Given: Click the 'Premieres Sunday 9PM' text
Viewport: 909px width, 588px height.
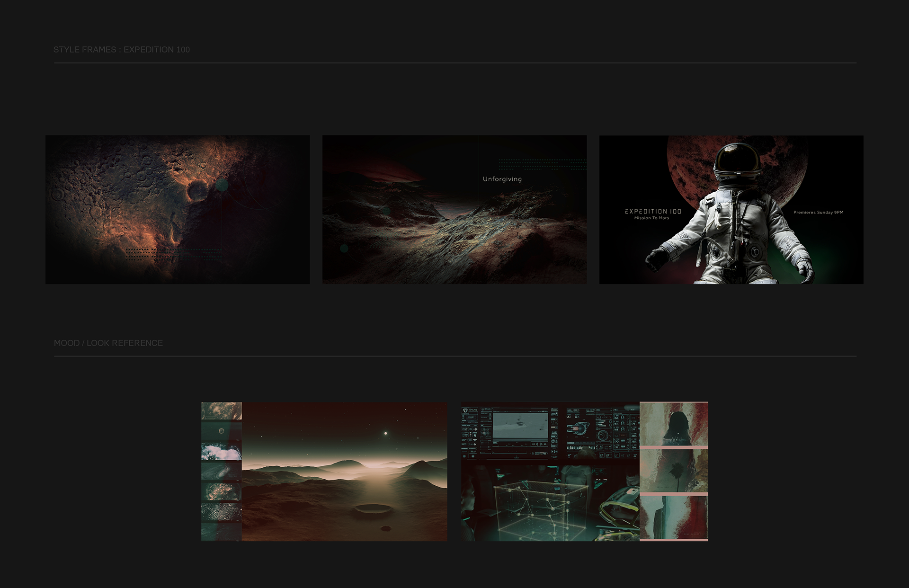Looking at the screenshot, I should (x=818, y=213).
